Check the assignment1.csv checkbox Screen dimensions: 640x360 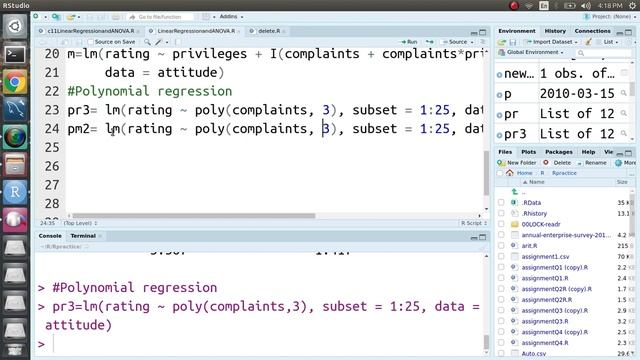501,256
